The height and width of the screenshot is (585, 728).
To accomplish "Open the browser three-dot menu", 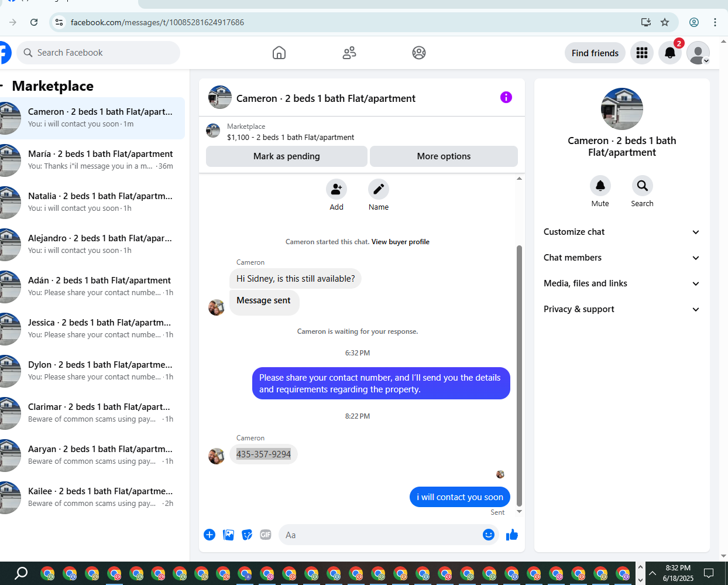I will pos(715,22).
